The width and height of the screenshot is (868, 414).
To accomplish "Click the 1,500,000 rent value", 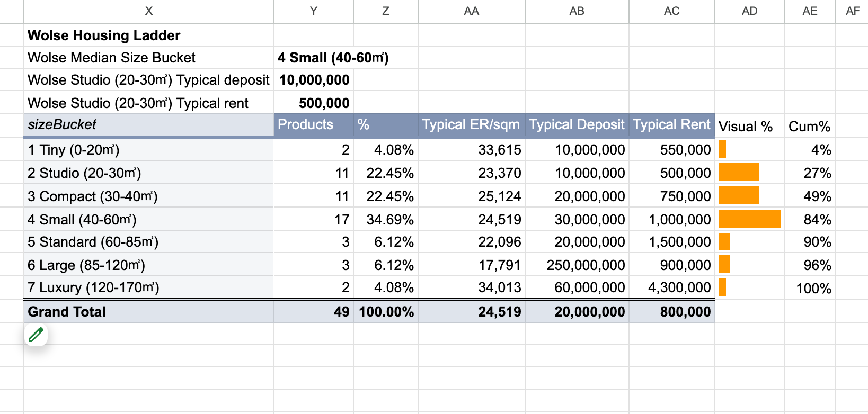I will [672, 242].
